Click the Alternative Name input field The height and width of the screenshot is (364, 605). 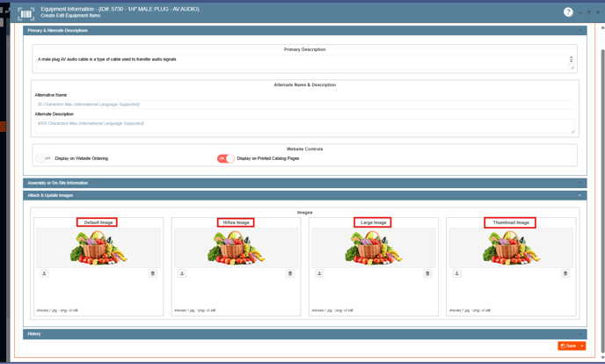click(304, 105)
